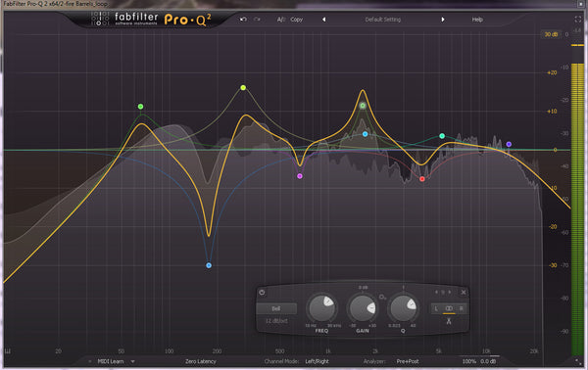Delete band with the X button
The height and width of the screenshot is (370, 588).
pos(464,292)
